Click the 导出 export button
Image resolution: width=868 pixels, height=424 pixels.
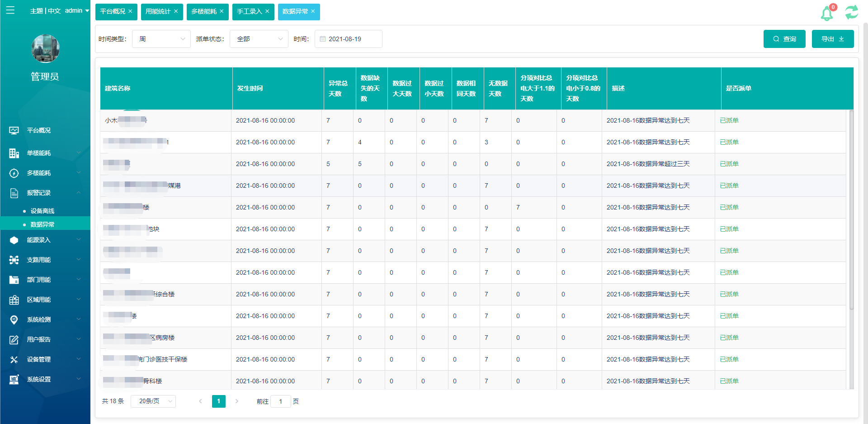pyautogui.click(x=832, y=39)
